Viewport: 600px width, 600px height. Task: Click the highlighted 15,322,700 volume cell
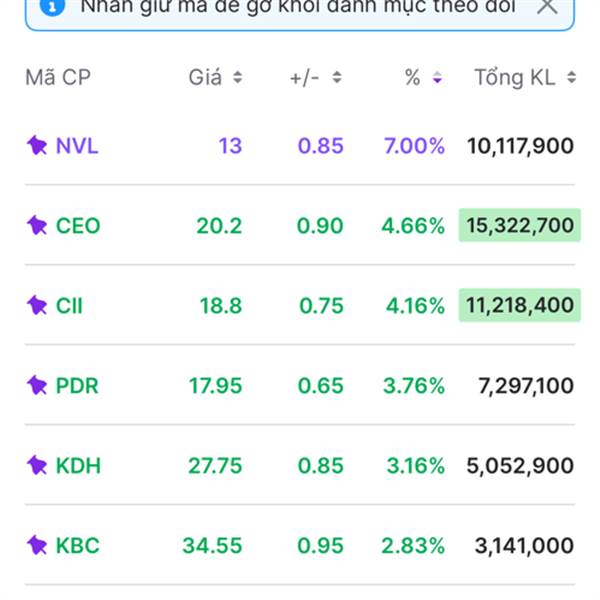point(519,226)
